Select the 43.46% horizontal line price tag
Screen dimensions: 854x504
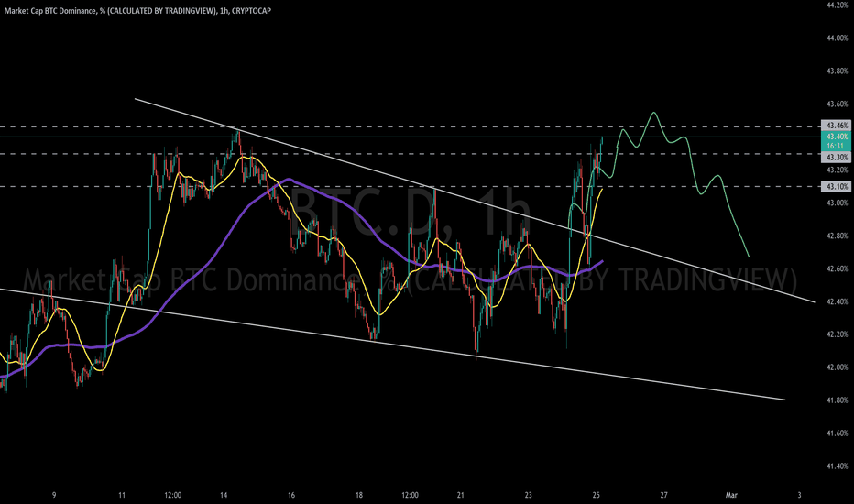(836, 126)
